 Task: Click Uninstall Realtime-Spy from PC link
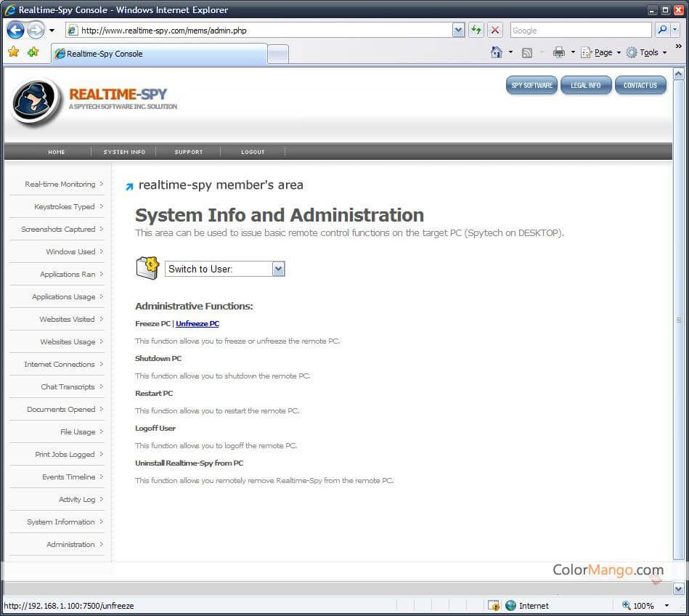[x=189, y=463]
